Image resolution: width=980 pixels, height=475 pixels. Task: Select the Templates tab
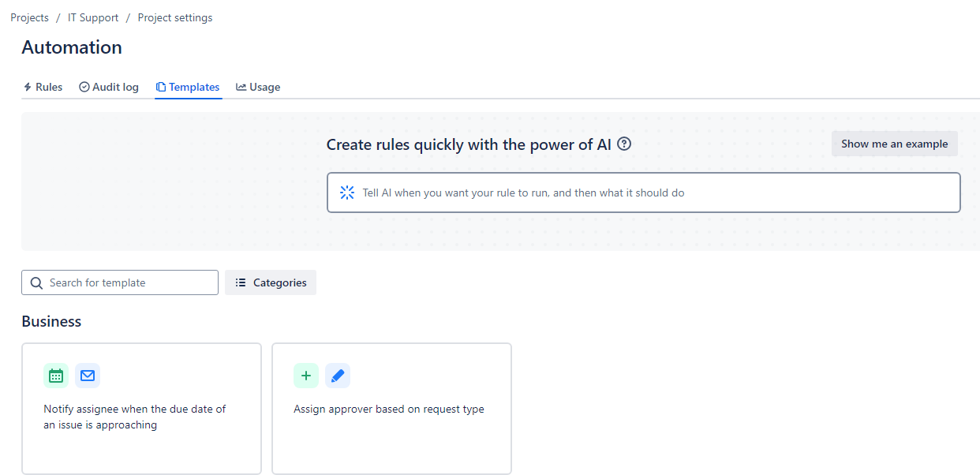tap(188, 87)
